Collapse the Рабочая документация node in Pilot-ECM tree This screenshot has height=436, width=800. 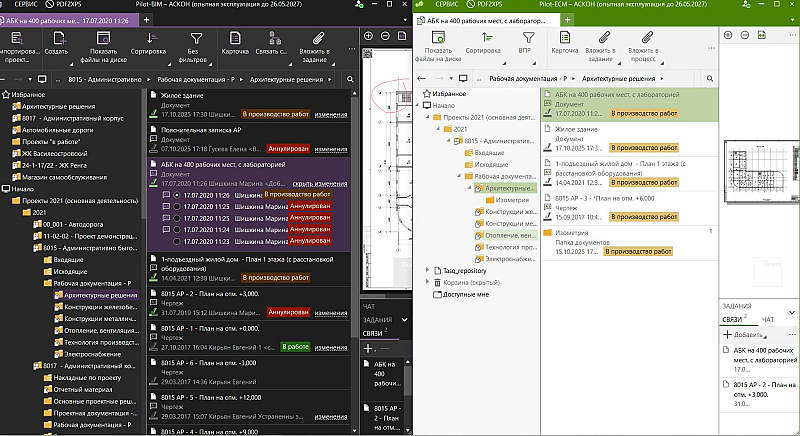click(458, 176)
